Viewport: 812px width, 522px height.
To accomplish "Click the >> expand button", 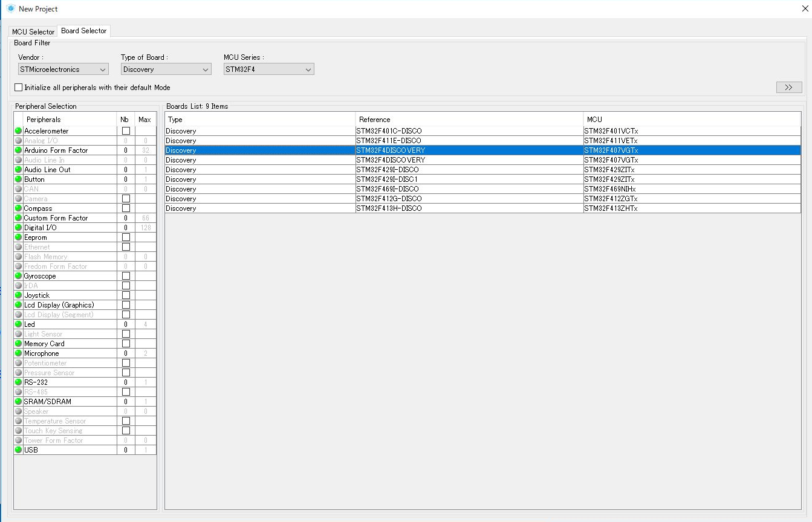I will [x=788, y=88].
